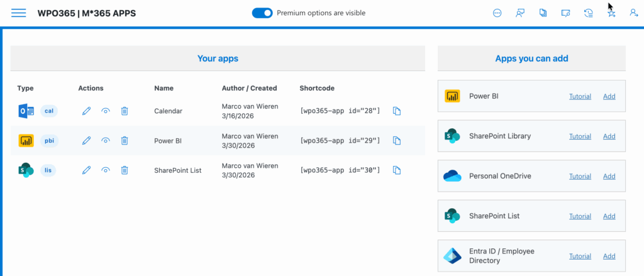
Task: Click the Power BI icon in add panel
Action: 452,96
